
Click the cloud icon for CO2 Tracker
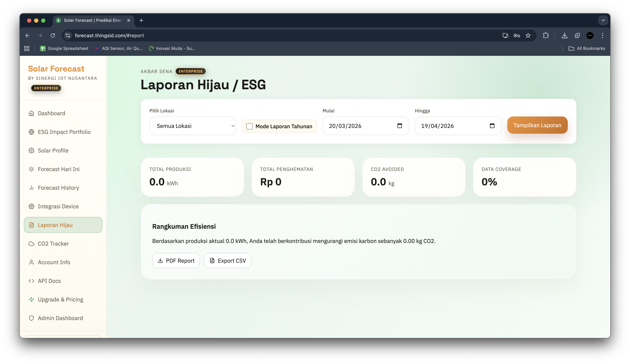[x=31, y=244]
